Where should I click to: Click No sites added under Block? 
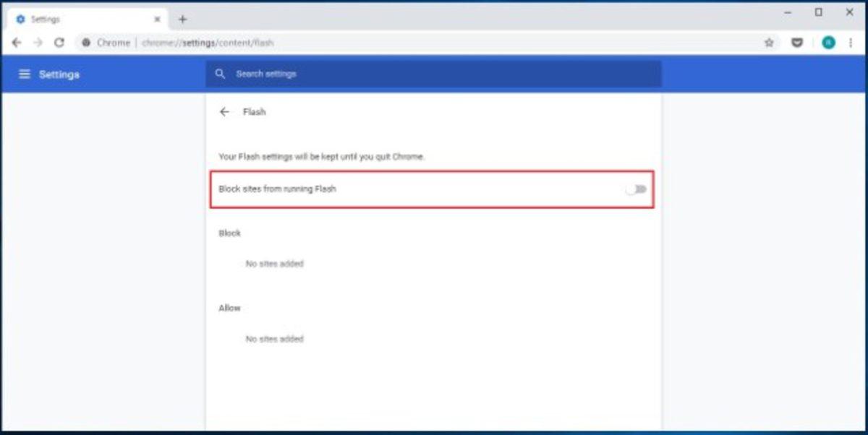point(274,264)
